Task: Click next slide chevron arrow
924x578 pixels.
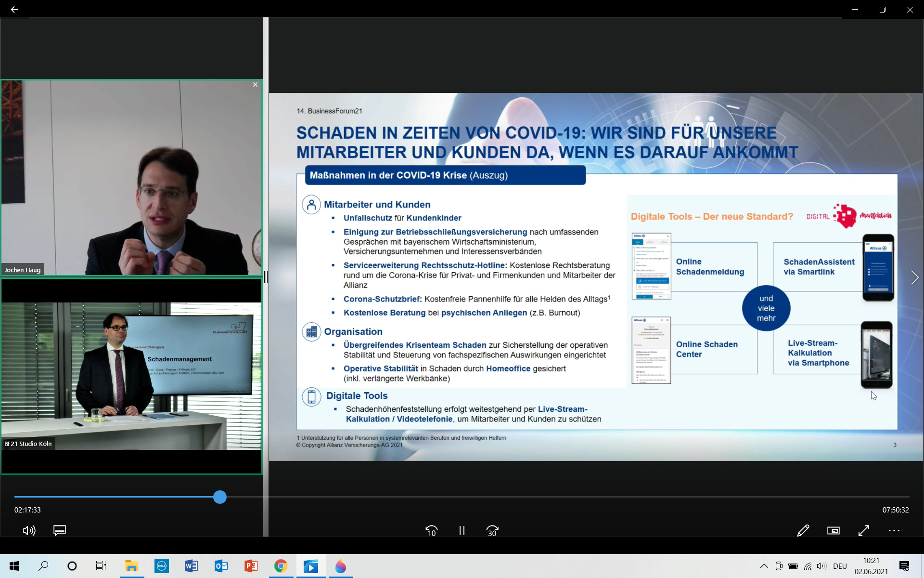Action: [914, 277]
